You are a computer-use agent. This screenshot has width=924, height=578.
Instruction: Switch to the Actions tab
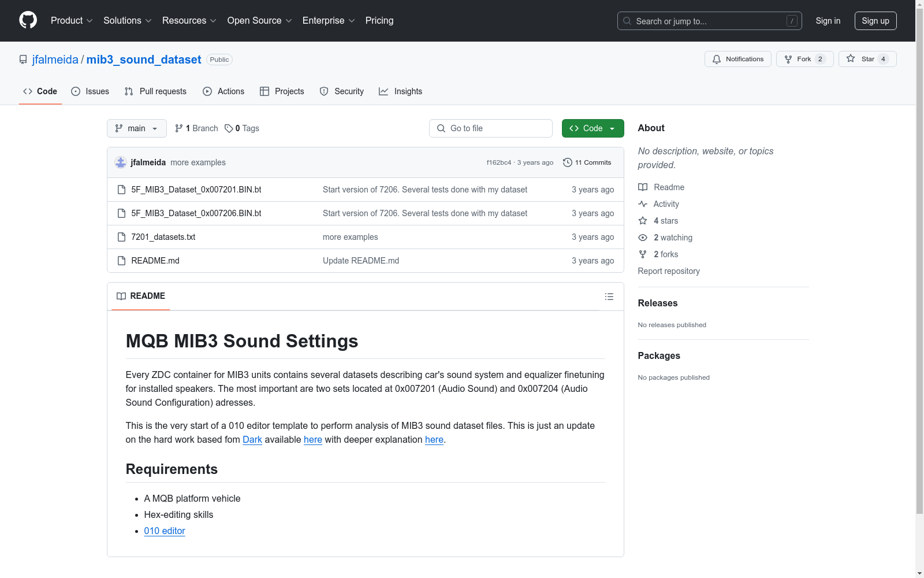pyautogui.click(x=223, y=91)
